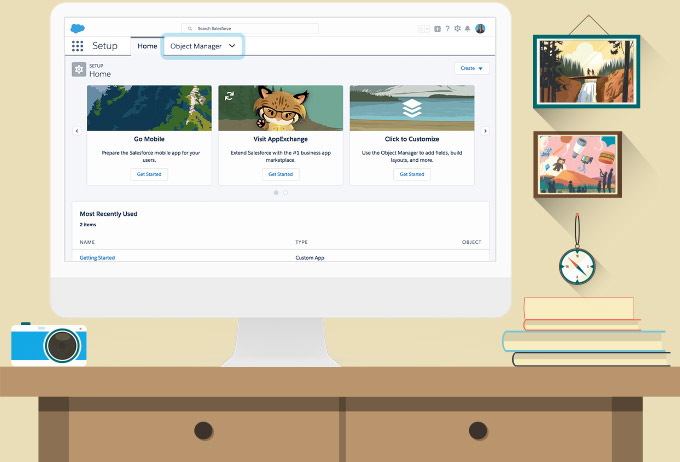Screen dimensions: 680x462
Task: Click the Go Mobile card title
Action: click(x=149, y=139)
